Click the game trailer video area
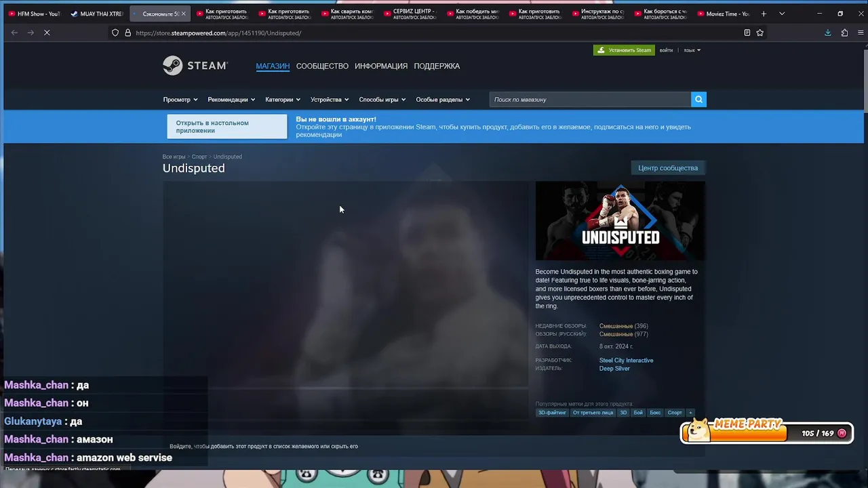 point(345,285)
